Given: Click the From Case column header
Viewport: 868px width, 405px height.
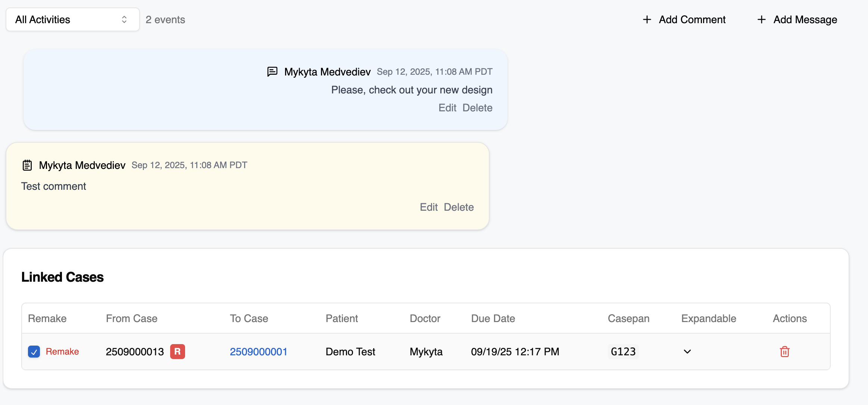Looking at the screenshot, I should 131,318.
